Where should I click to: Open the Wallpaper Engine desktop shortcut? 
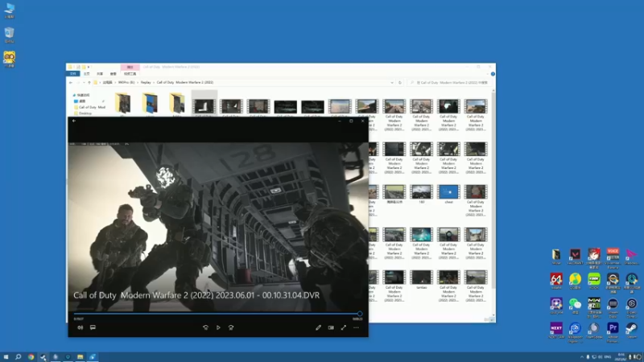click(x=575, y=331)
